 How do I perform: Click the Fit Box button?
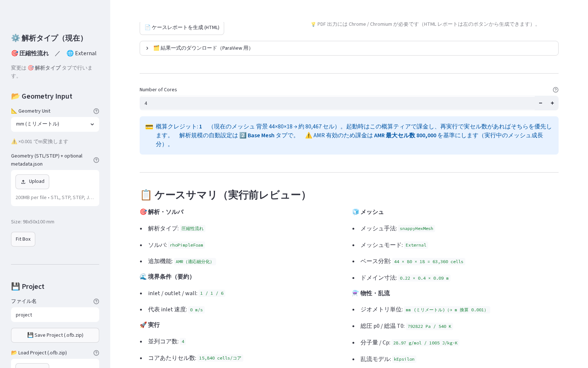pos(23,239)
